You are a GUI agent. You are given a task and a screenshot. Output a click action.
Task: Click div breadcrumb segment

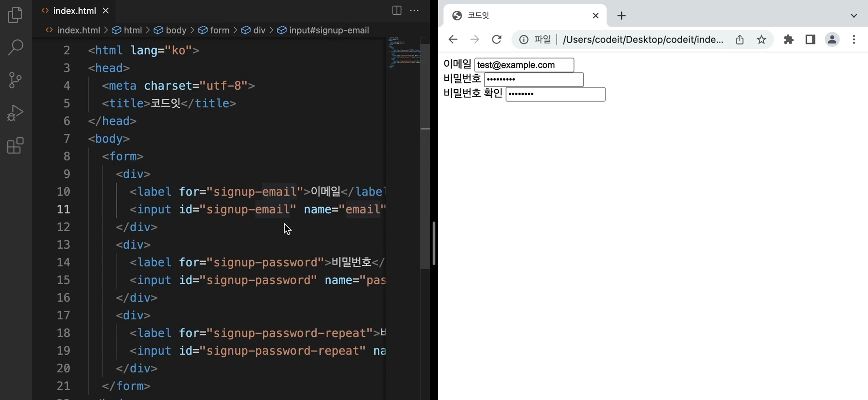(x=254, y=30)
